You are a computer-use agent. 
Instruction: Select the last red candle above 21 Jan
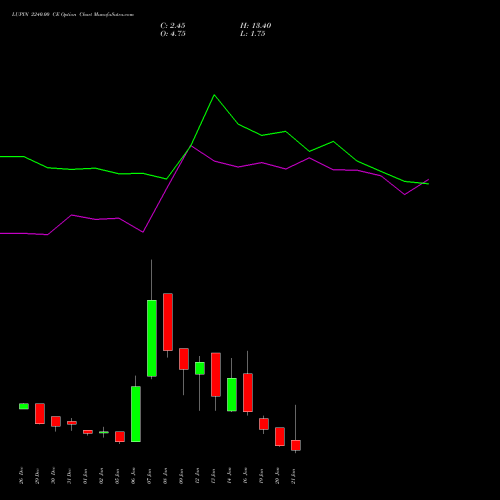pyautogui.click(x=296, y=445)
